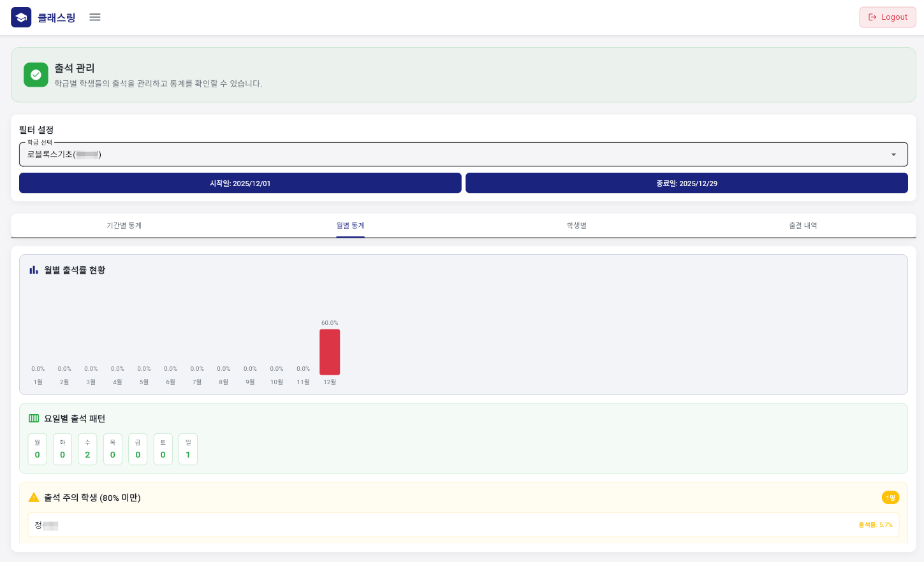
Task: Switch to the 기간별 통계 tab
Action: (124, 226)
